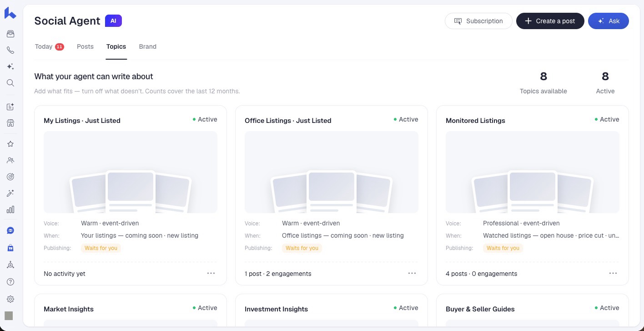The image size is (644, 331).
Task: Open the blue shopping bag sidebar icon
Action: pos(10,248)
